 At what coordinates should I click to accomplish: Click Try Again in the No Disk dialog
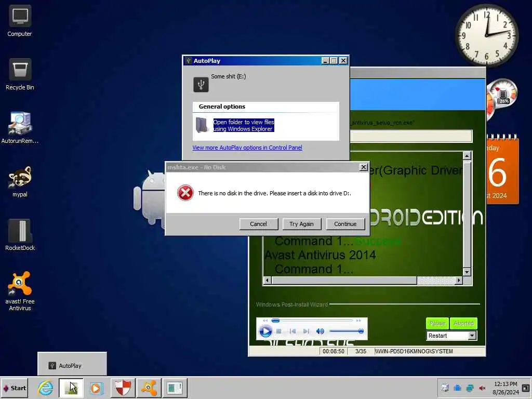(302, 224)
